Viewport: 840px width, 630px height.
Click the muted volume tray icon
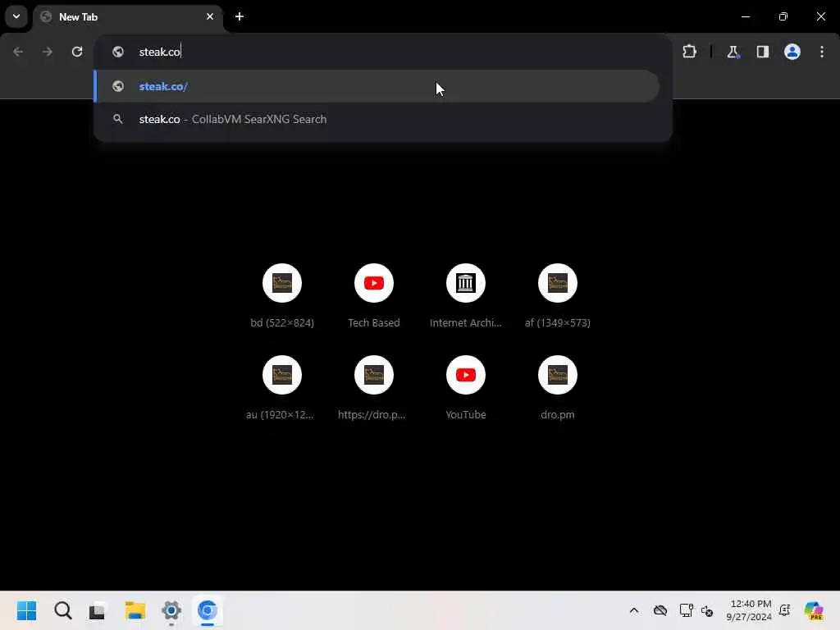pyautogui.click(x=707, y=610)
